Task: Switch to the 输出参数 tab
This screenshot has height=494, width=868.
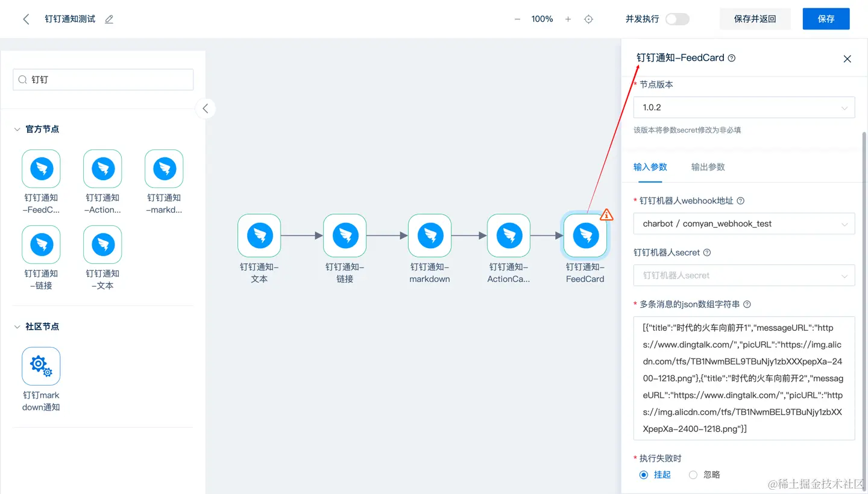Action: click(x=708, y=167)
